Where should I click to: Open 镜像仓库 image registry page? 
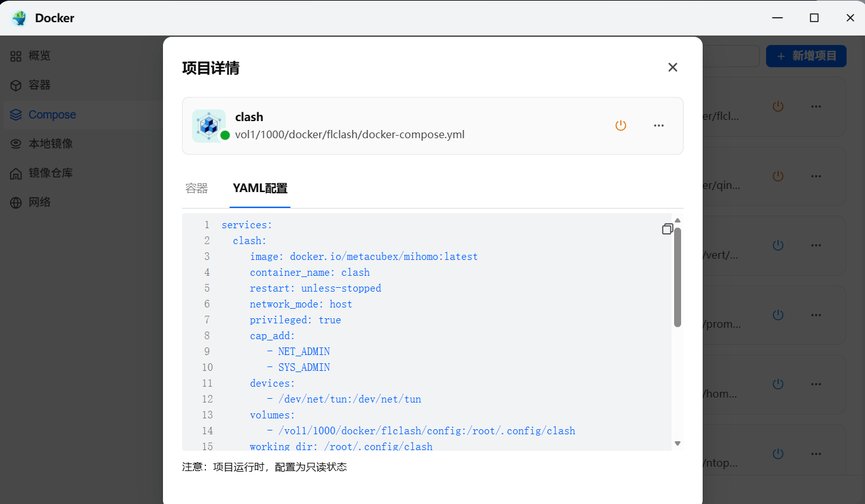pyautogui.click(x=50, y=173)
